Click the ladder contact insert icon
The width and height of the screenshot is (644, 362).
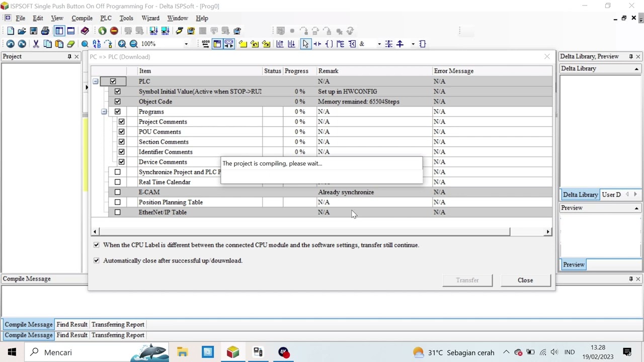click(x=317, y=44)
